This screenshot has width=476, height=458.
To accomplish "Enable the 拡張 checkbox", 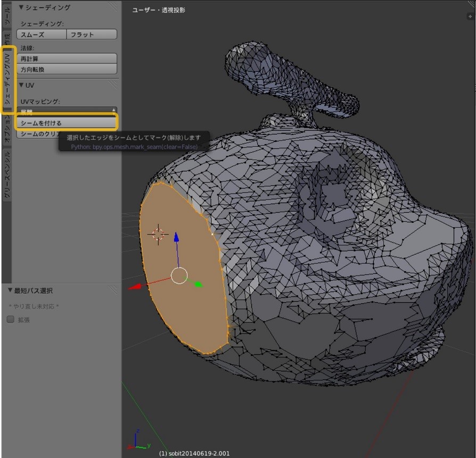I will 11,320.
